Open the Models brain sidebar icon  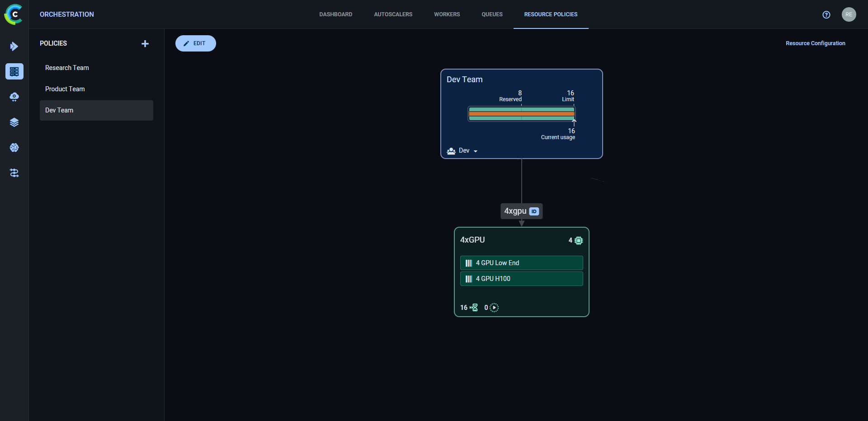click(x=14, y=148)
